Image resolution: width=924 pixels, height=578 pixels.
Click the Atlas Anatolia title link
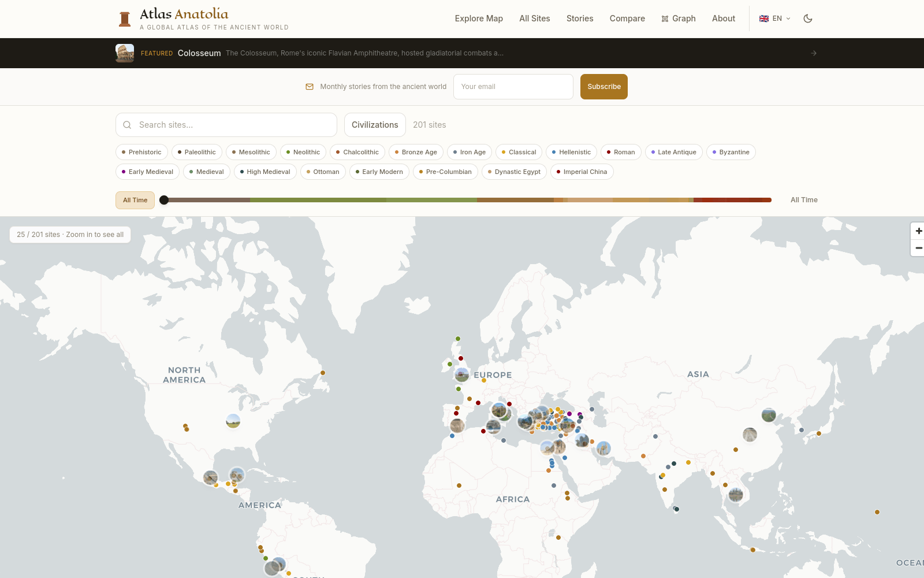click(184, 14)
